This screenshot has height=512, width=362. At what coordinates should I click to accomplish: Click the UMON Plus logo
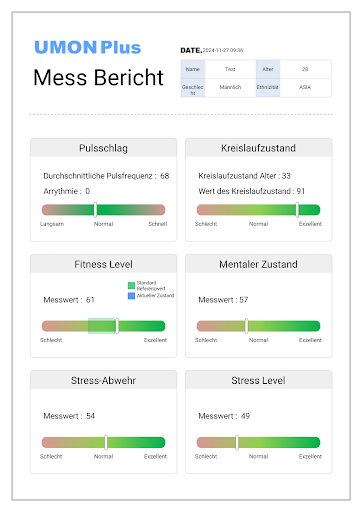click(88, 47)
